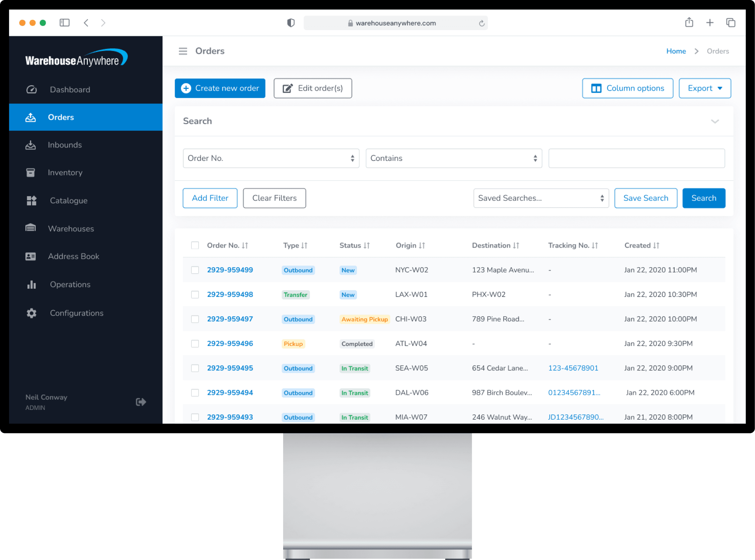This screenshot has height=560, width=755.
Task: Check the row checkbox for order 2929-959496
Action: coord(195,343)
